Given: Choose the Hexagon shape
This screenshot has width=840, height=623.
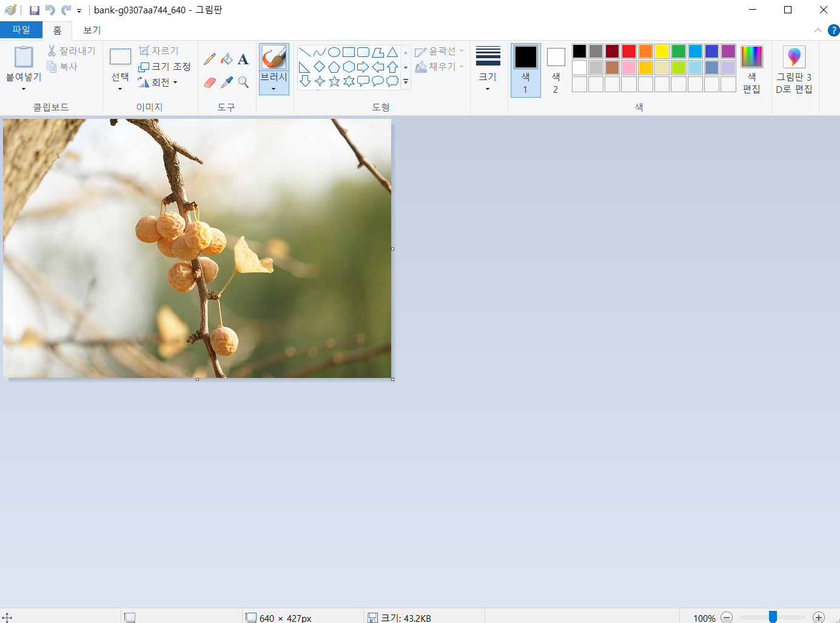Looking at the screenshot, I should click(349, 67).
